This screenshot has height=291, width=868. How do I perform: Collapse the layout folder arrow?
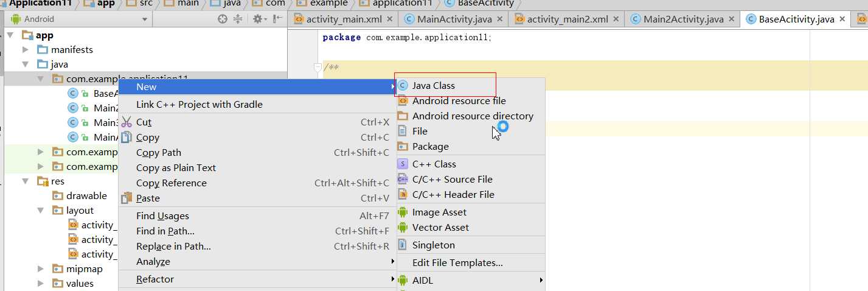click(40, 211)
